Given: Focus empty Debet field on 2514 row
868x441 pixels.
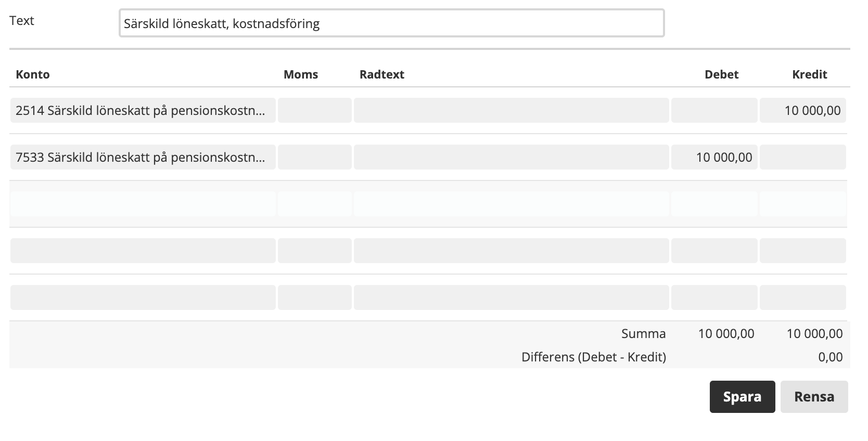Looking at the screenshot, I should [714, 110].
